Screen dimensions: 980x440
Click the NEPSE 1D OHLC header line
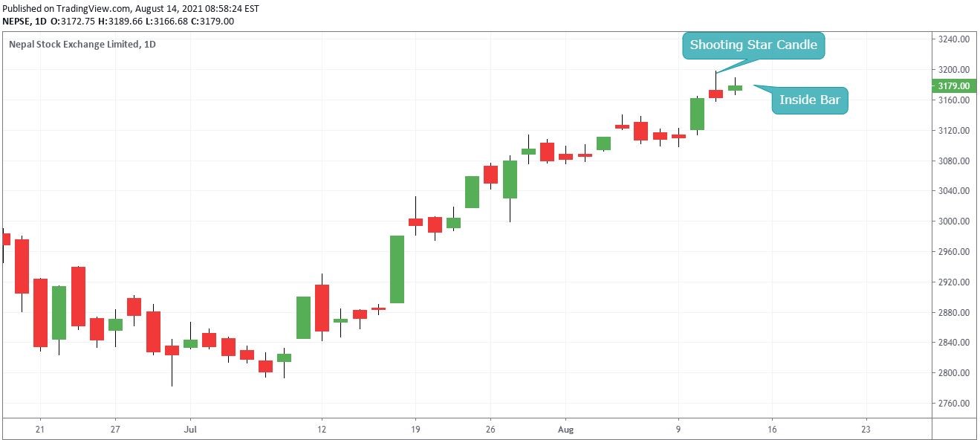pos(119,21)
